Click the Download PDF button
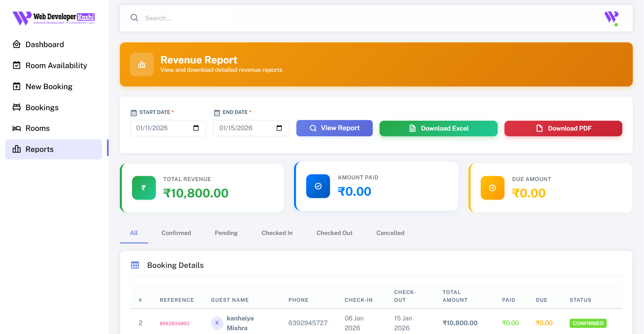644x334 pixels. (563, 129)
